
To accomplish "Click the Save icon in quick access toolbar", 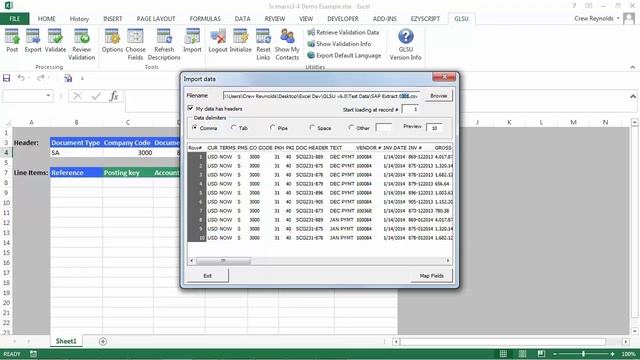I will click(x=7, y=78).
